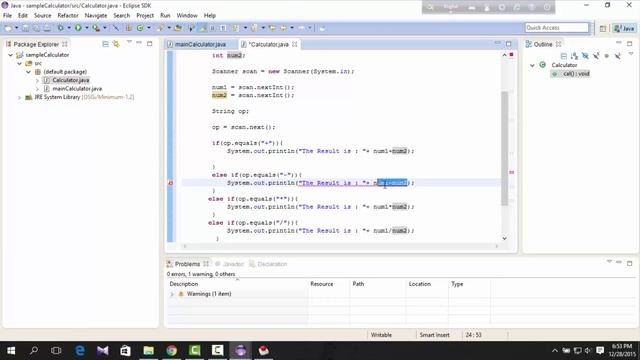The image size is (640, 360).
Task: Click the Print toolbar icon
Action: tap(47, 28)
